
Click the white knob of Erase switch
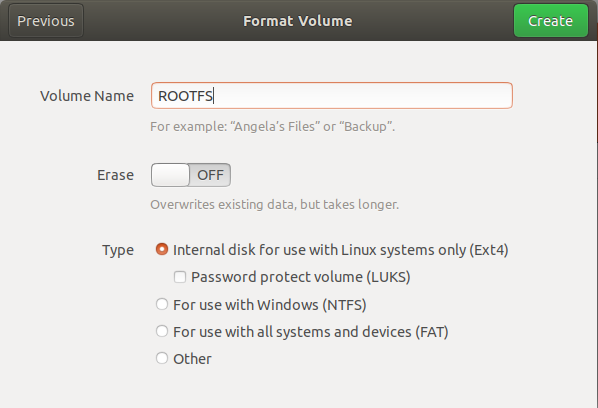click(170, 175)
